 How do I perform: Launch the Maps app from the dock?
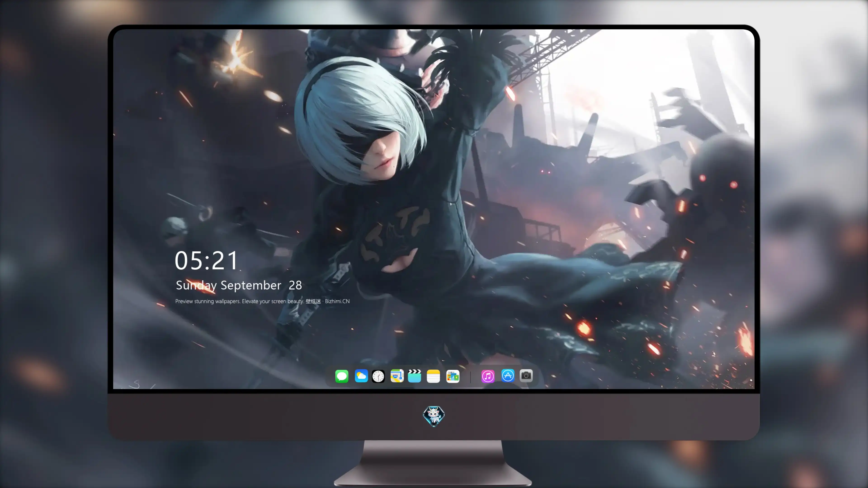pos(397,376)
